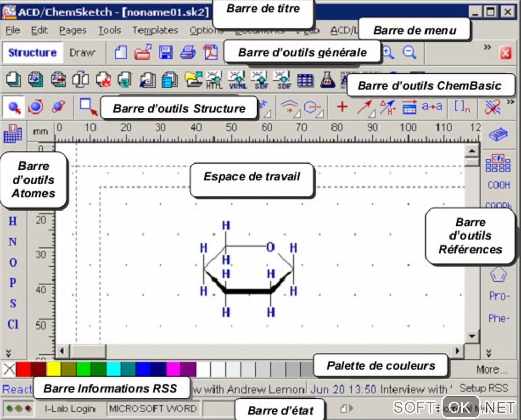Click horizontal scrollbar right arrow

point(458,351)
